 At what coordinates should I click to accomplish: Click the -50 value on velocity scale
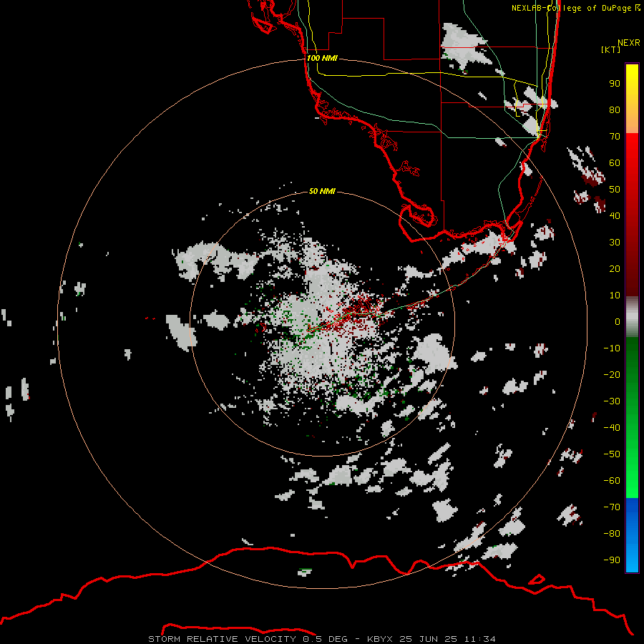pyautogui.click(x=612, y=454)
